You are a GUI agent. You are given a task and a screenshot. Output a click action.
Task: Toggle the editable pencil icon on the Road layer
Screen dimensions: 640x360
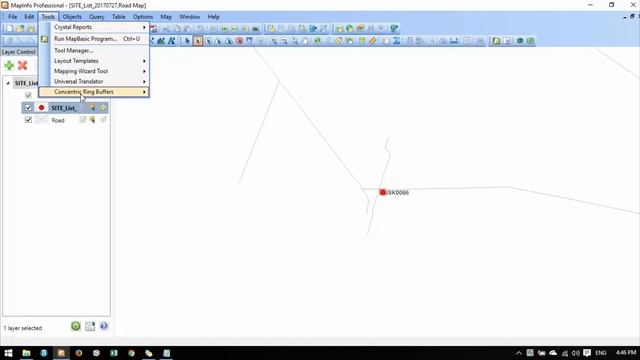pyautogui.click(x=82, y=120)
